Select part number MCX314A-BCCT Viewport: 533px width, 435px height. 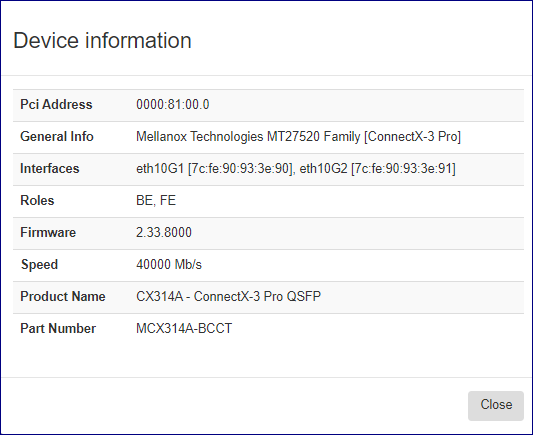point(184,328)
